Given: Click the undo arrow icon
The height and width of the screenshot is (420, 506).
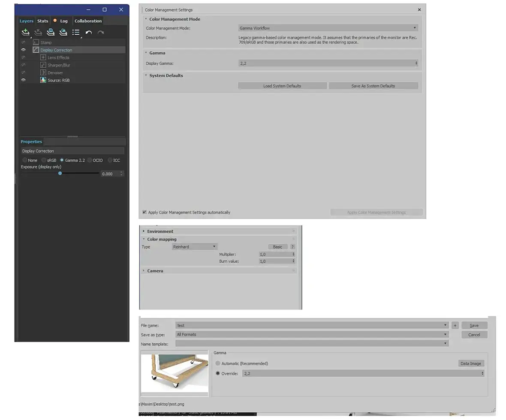Looking at the screenshot, I should coord(88,32).
